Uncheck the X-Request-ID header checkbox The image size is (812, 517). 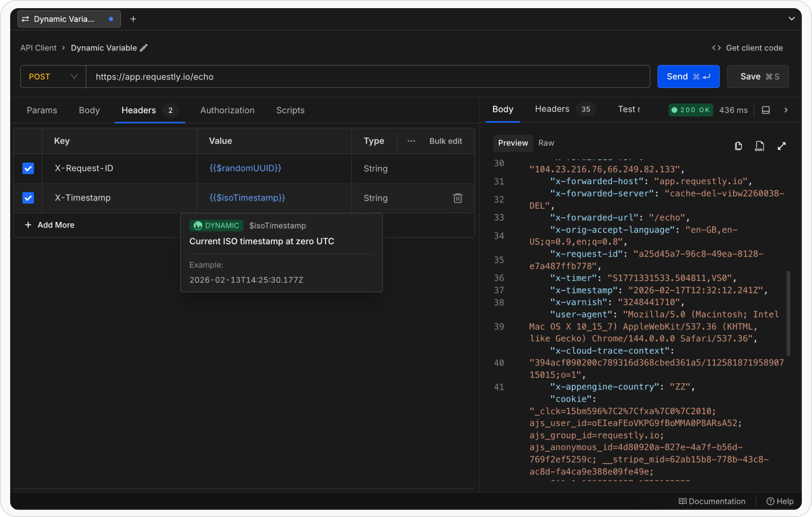(28, 168)
